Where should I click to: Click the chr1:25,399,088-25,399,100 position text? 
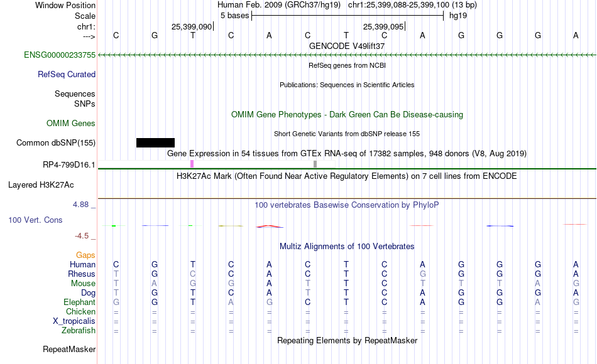click(x=412, y=5)
